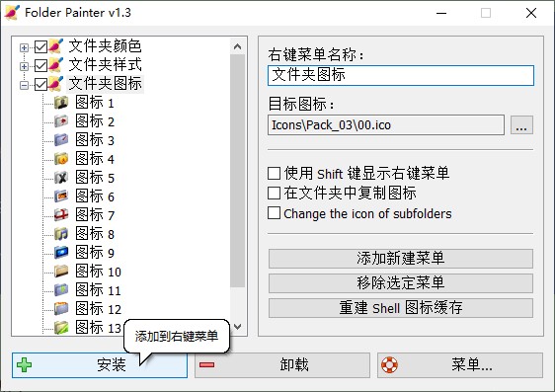This screenshot has height=392, width=555.
Task: Click the 添加新建菜单 button
Action: [401, 259]
